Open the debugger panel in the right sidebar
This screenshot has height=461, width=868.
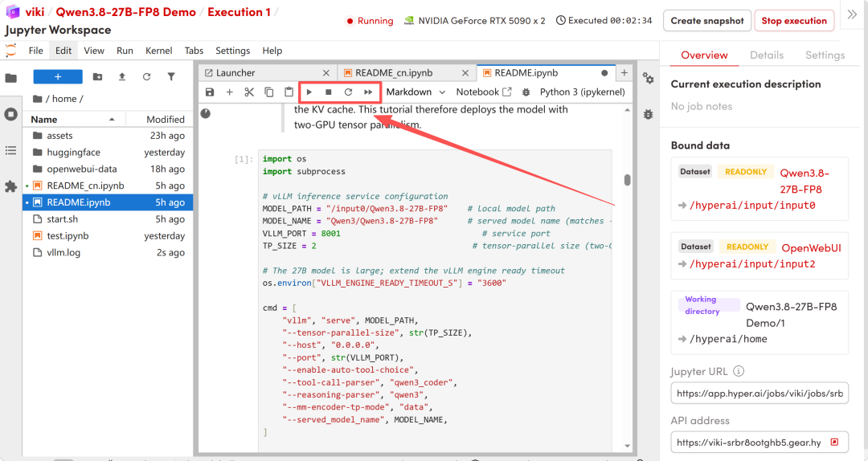649,115
